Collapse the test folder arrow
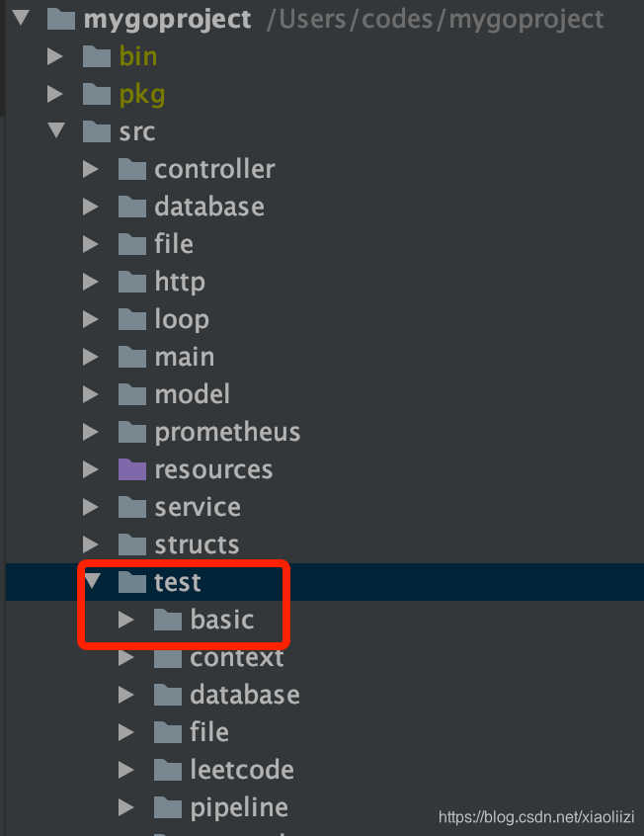 coord(92,581)
